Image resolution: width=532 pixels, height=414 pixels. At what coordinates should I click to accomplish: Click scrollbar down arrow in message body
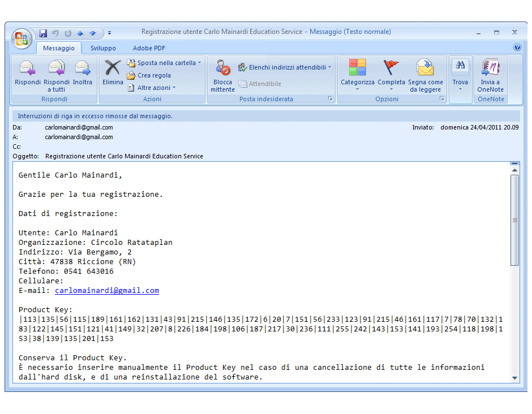click(x=514, y=378)
